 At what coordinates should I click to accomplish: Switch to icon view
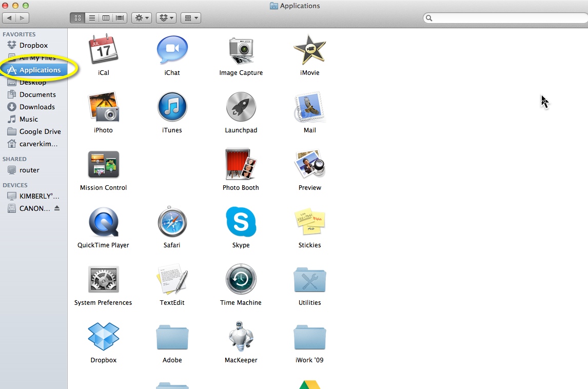[x=77, y=18]
